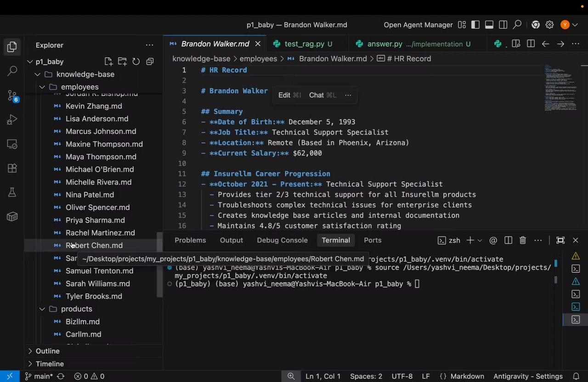Maximize the terminal panel size
This screenshot has height=382, width=588.
click(560, 240)
